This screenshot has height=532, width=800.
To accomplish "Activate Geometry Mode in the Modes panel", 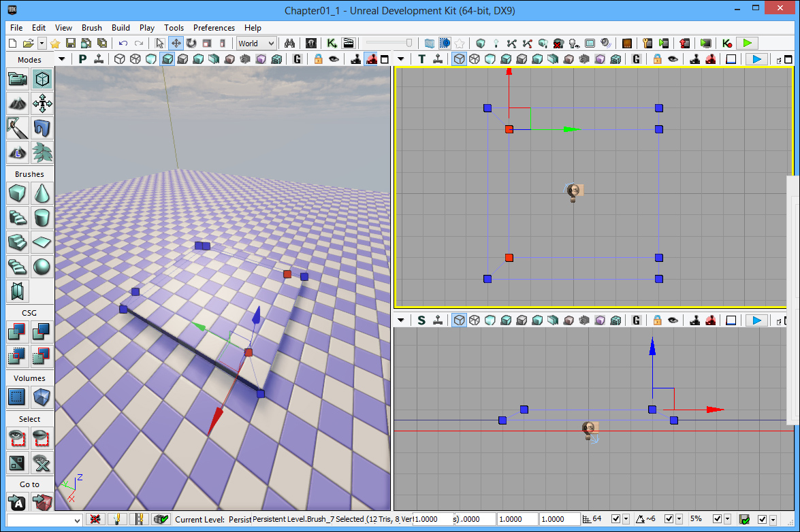I will [x=43, y=80].
